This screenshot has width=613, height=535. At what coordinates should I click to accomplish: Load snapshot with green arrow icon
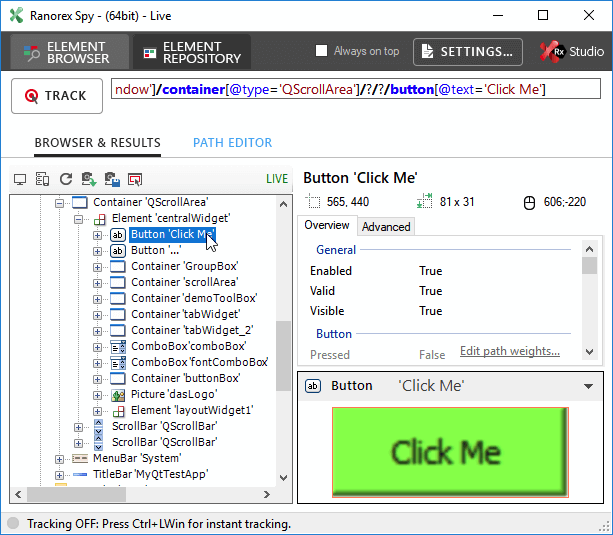[x=89, y=179]
